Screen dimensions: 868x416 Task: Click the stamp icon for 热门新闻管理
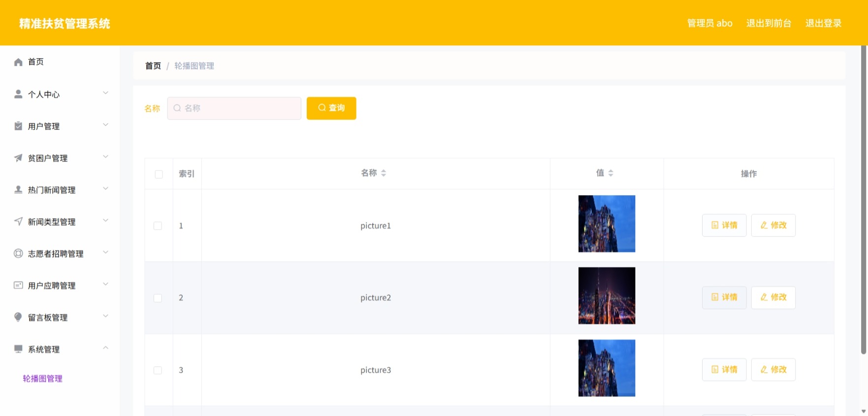tap(18, 190)
